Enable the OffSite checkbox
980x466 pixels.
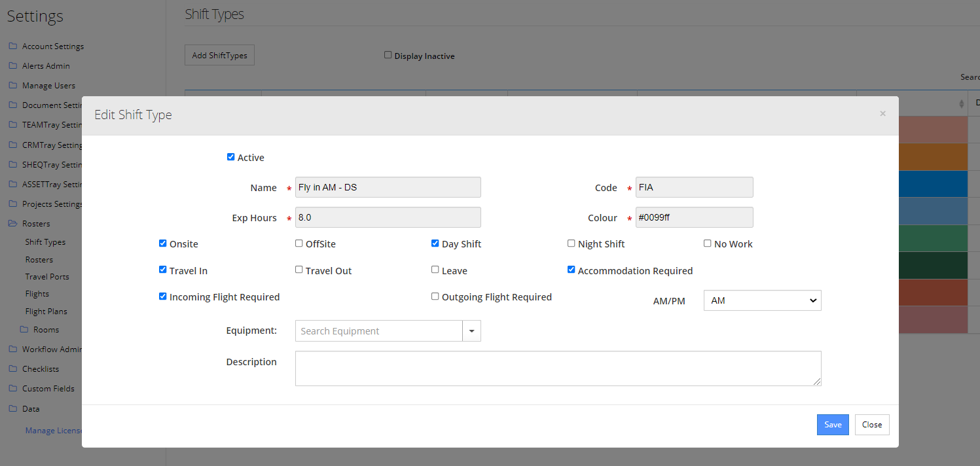tap(299, 243)
